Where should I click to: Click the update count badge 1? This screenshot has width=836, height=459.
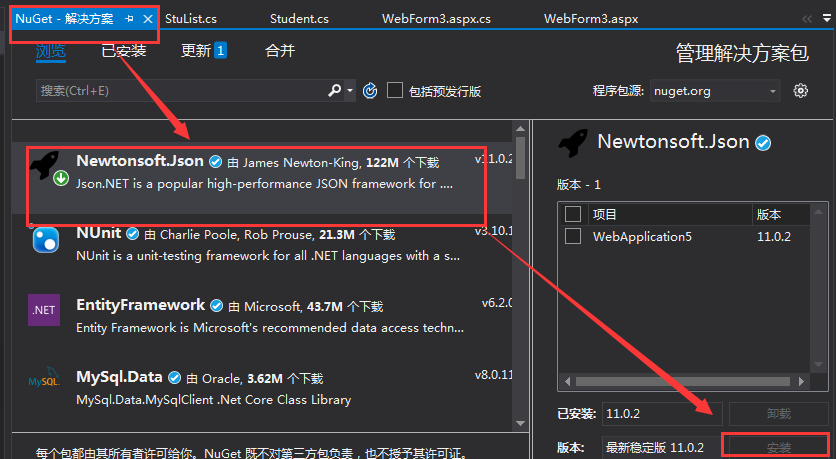pyautogui.click(x=220, y=51)
